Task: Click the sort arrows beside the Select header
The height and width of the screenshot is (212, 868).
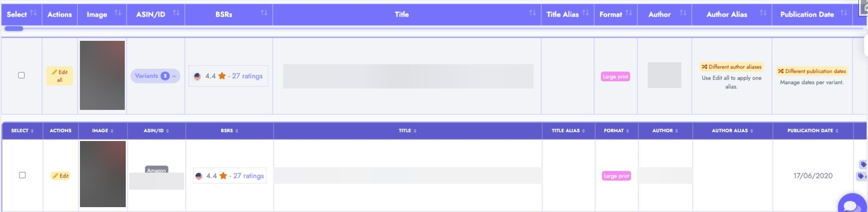Action: pos(33,13)
